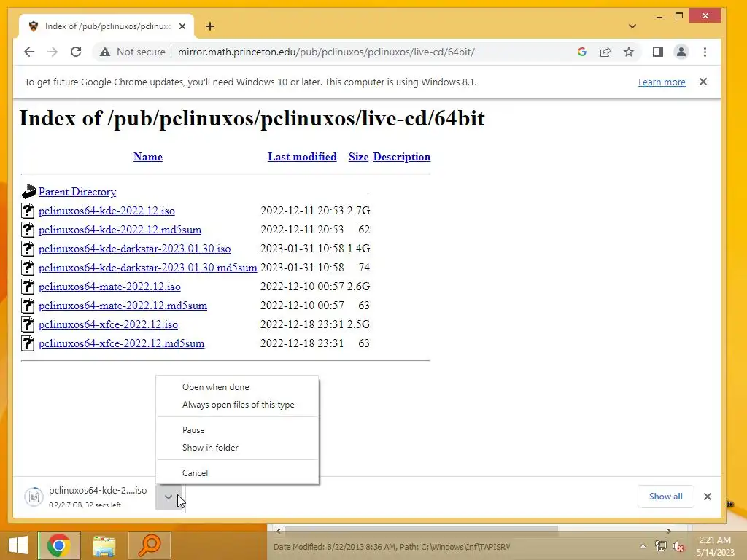Sort listing by Size column

click(358, 157)
